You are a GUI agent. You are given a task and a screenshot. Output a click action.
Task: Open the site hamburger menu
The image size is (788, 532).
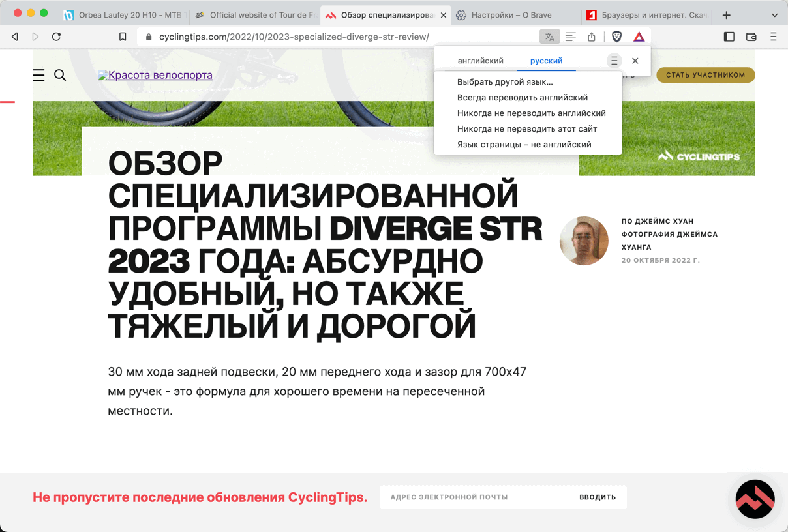coord(38,75)
